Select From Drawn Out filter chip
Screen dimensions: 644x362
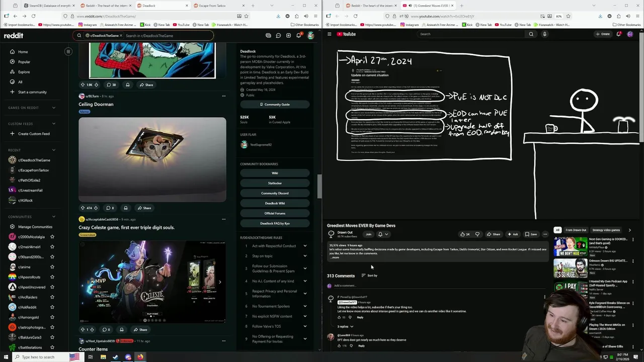pyautogui.click(x=576, y=230)
